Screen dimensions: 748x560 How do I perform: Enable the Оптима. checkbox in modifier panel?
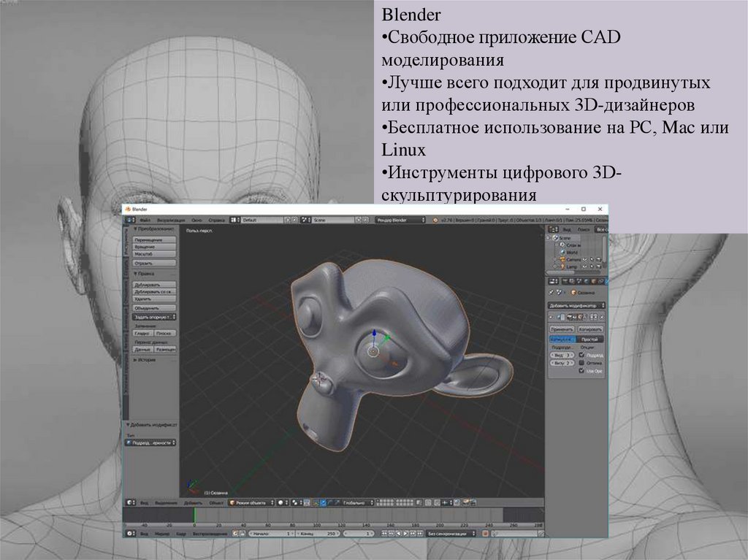tap(581, 363)
